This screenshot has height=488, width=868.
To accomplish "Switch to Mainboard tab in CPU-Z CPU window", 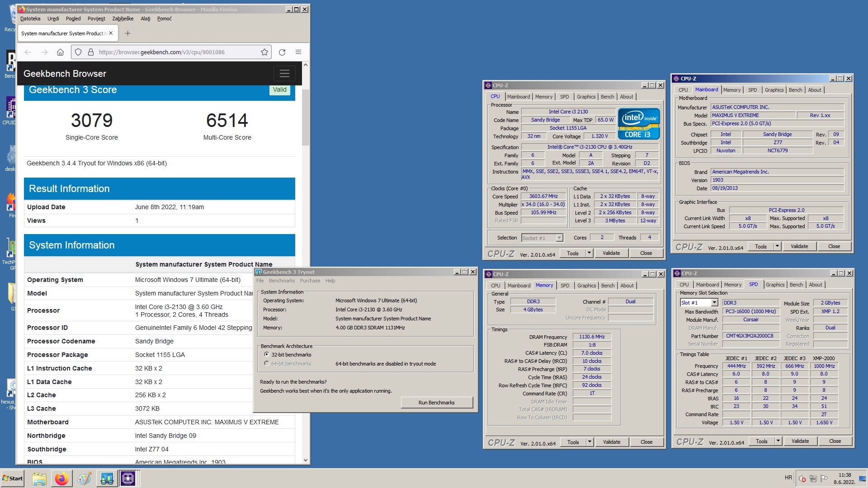I will [518, 97].
